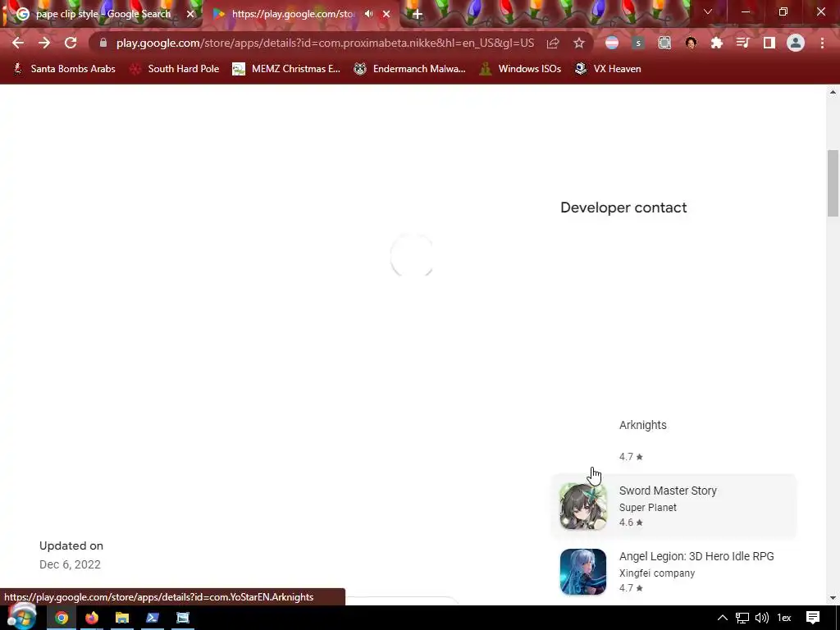Share this page via the share icon
This screenshot has width=840, height=630.
coord(553,43)
